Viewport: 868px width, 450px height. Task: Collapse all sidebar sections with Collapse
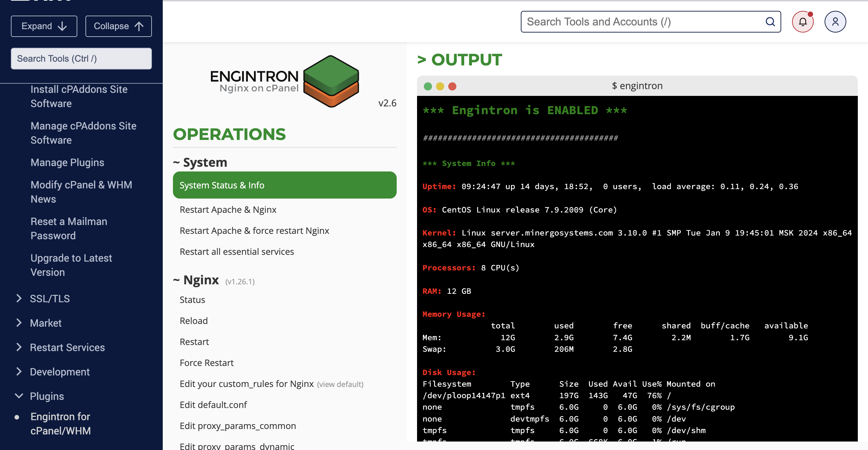(x=119, y=26)
